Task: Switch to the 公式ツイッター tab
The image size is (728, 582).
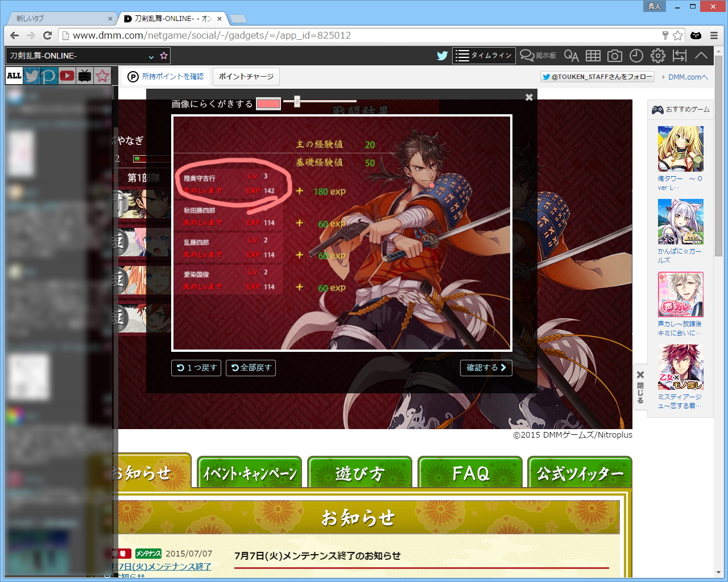Action: 580,472
